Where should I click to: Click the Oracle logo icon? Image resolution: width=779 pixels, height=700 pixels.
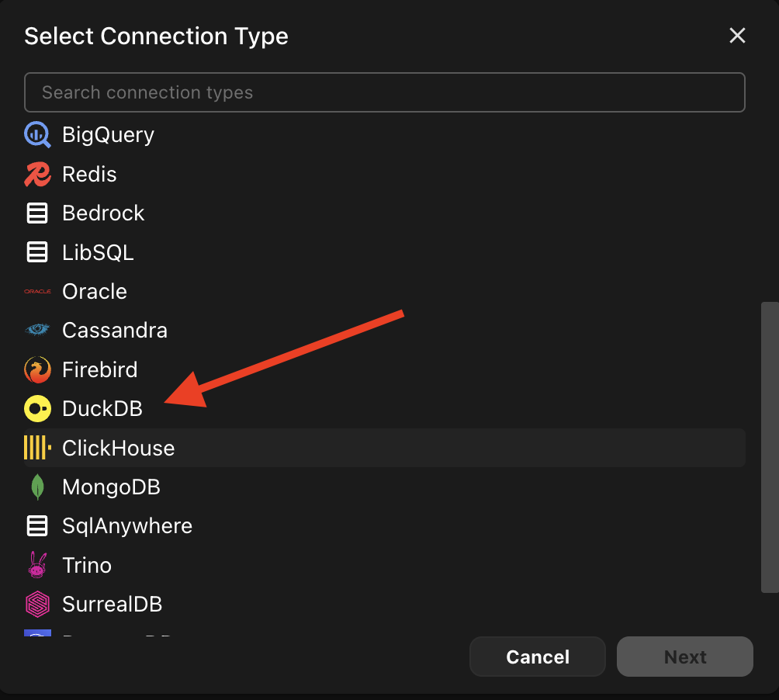point(37,291)
